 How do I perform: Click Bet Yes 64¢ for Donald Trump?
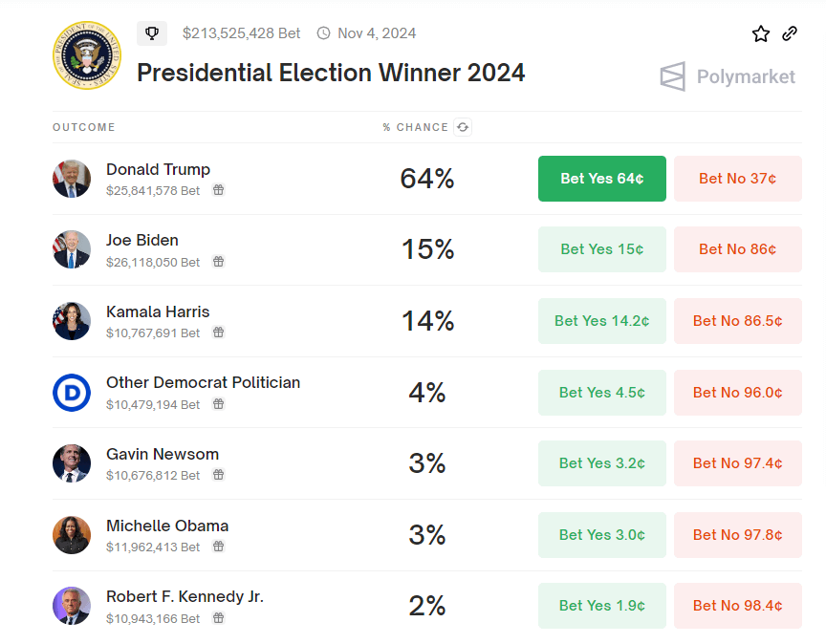tap(601, 179)
